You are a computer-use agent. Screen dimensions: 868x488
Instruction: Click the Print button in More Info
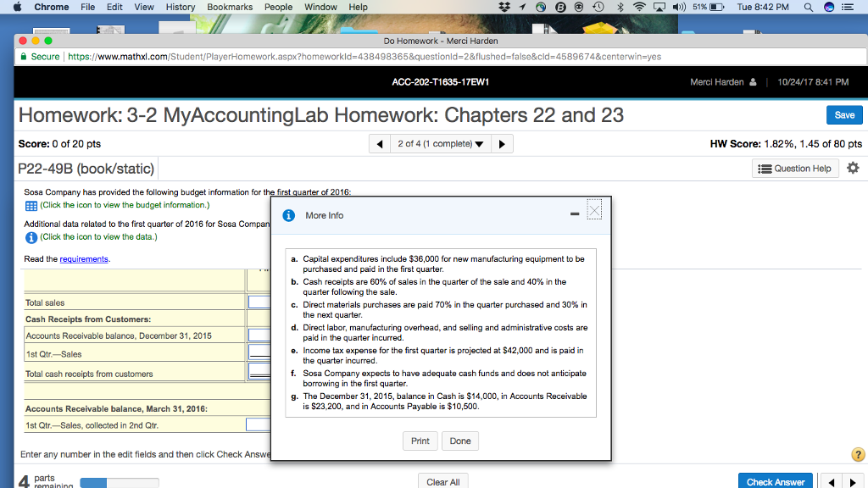(420, 441)
